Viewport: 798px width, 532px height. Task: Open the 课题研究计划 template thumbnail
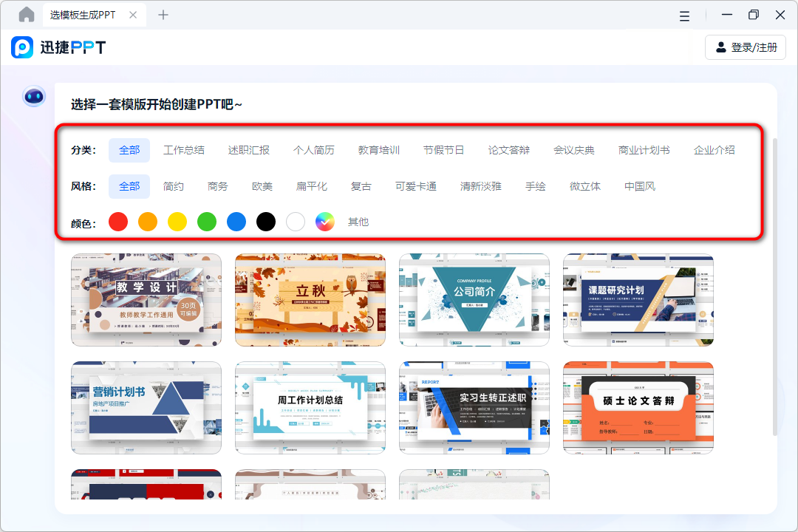(x=638, y=300)
